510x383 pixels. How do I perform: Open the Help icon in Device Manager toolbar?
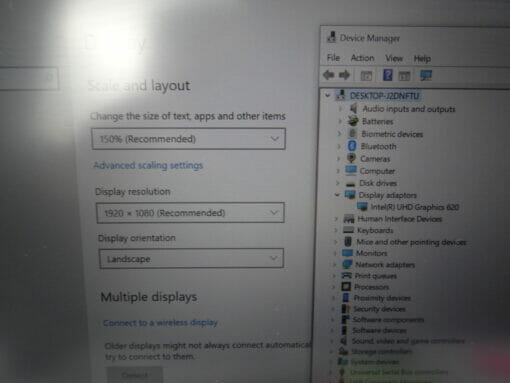pos(387,75)
